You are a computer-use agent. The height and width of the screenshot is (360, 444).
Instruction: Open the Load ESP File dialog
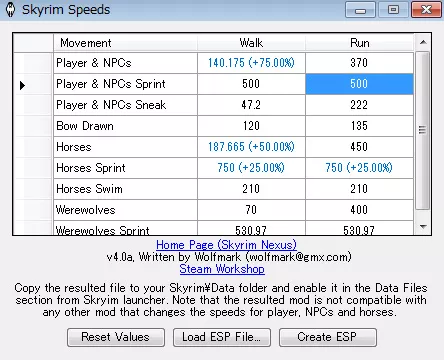pyautogui.click(x=222, y=337)
